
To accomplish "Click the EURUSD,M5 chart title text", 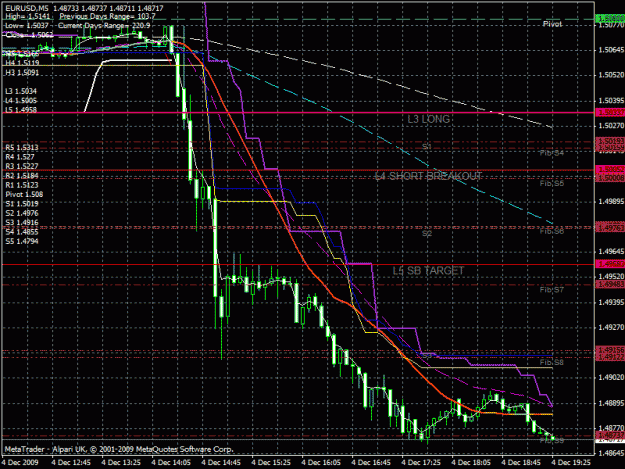I will tap(26, 8).
